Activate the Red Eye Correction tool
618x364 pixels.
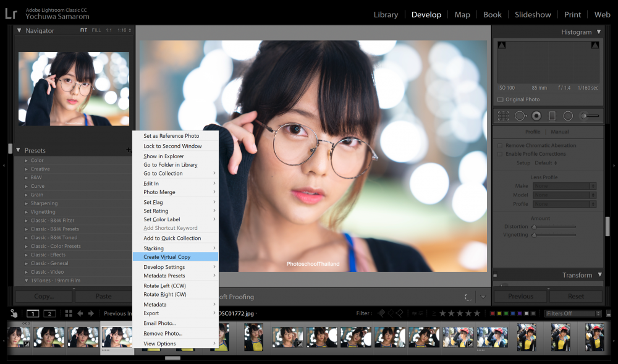point(536,116)
